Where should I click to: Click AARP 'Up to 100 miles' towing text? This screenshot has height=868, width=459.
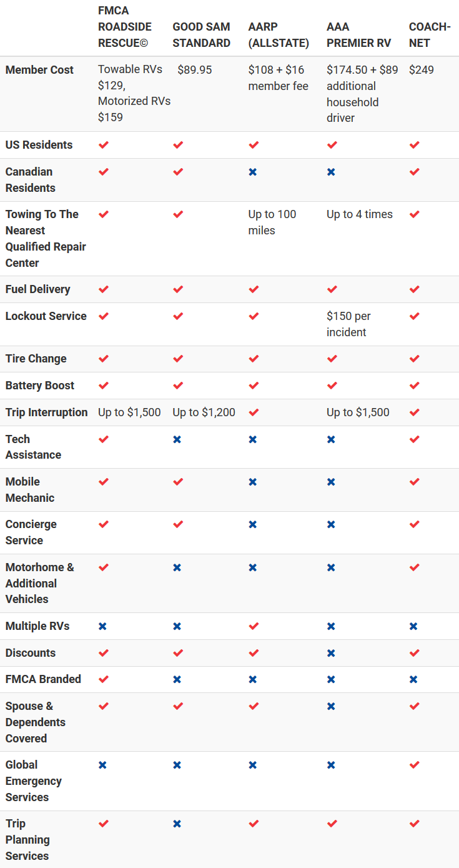272,222
